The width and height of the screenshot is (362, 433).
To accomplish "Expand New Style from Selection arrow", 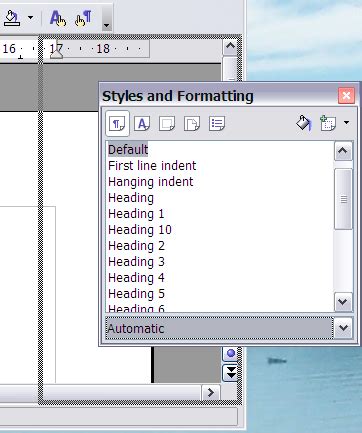I will (346, 123).
